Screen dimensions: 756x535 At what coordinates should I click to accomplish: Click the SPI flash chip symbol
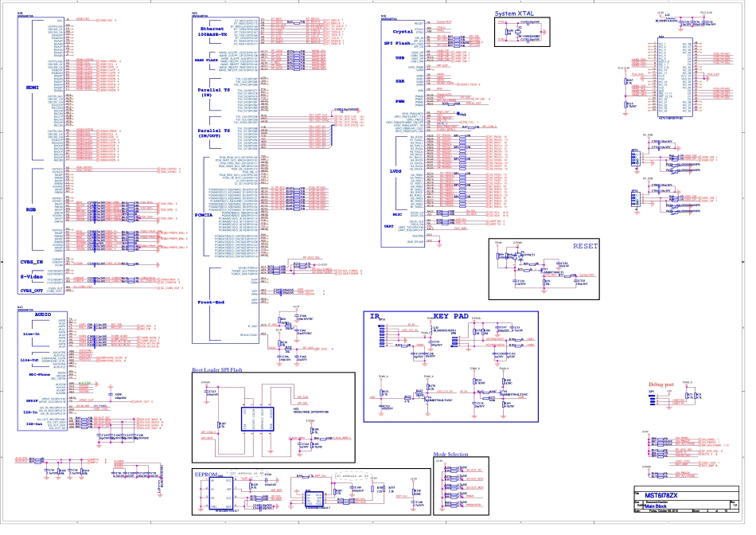[x=255, y=417]
